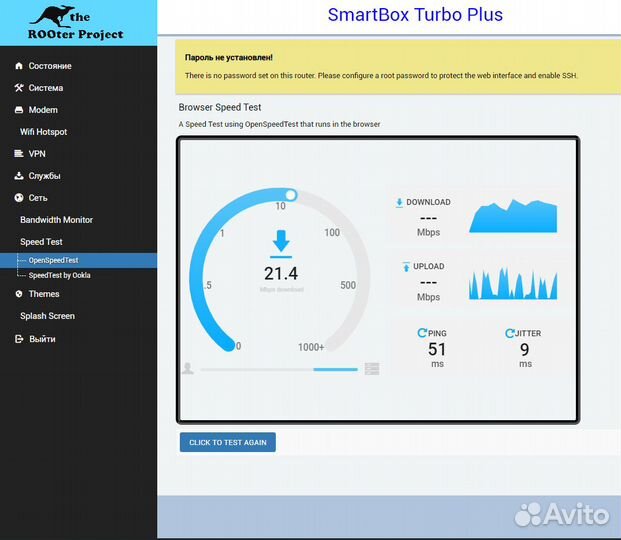The image size is (621, 540).
Task: Open the Themes menu
Action: (44, 294)
